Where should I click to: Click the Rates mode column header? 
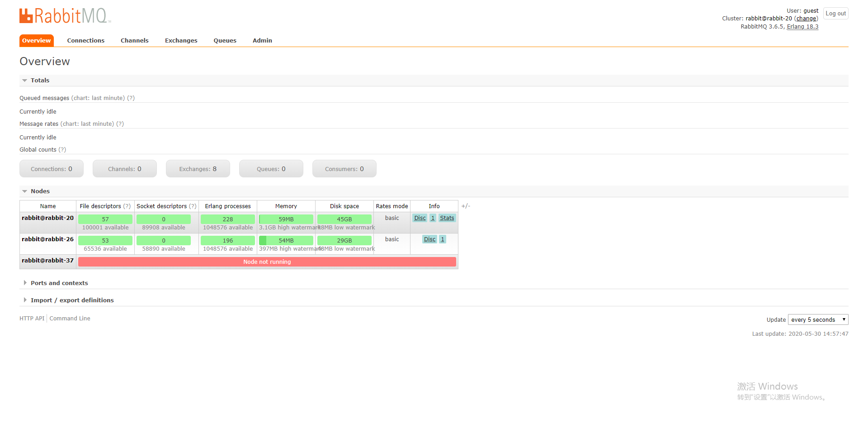392,206
